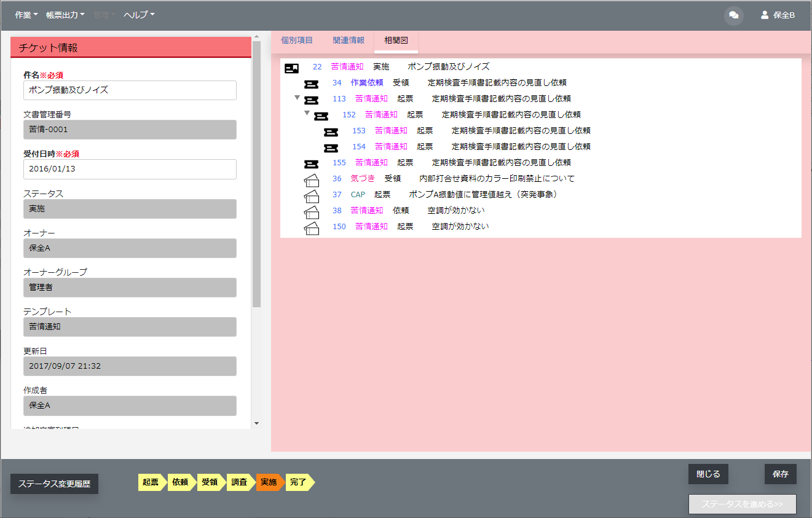The width and height of the screenshot is (812, 518).
Task: Click 作業依頼 label in row 34
Action: coord(367,82)
